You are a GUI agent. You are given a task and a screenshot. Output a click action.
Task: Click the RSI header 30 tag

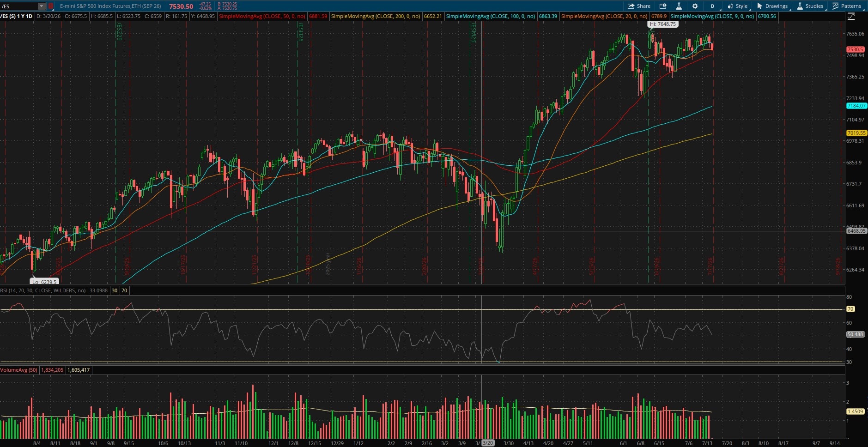pos(115,290)
